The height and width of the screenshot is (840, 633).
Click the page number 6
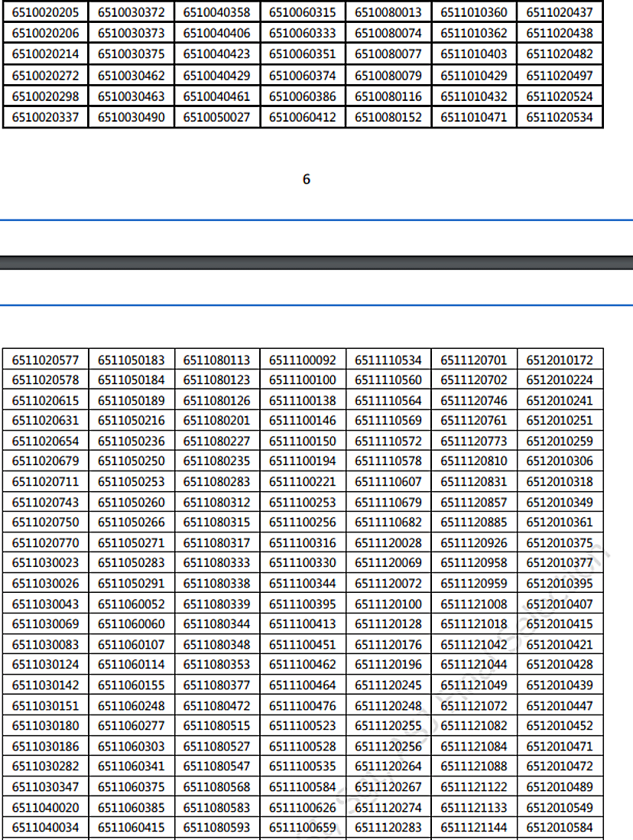[307, 179]
